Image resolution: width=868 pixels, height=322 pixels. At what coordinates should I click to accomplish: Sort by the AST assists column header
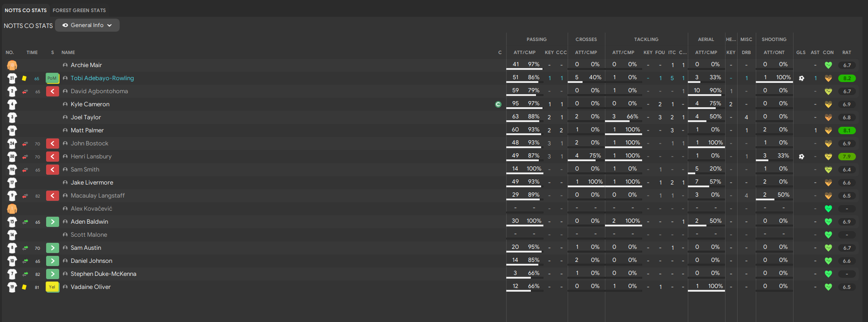point(815,53)
